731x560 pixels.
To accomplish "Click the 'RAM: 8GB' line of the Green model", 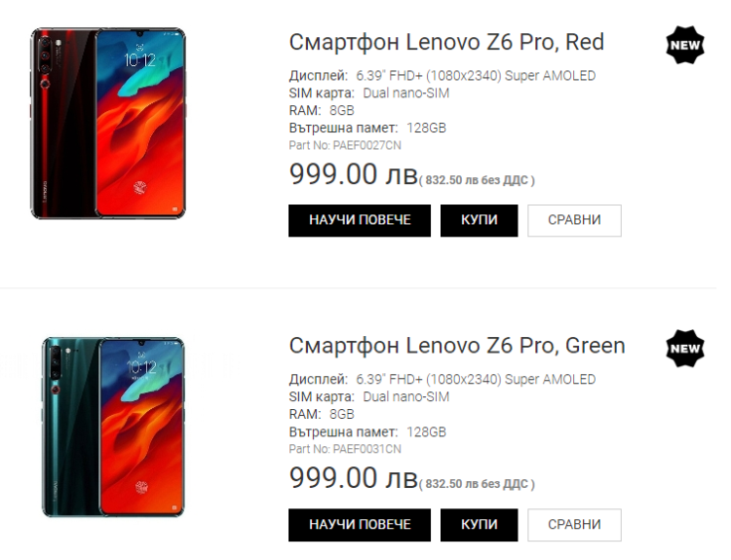I will tap(322, 414).
